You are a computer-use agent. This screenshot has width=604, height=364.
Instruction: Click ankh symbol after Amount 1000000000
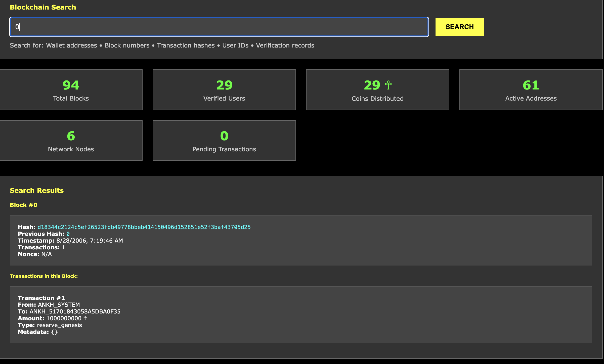tap(85, 318)
